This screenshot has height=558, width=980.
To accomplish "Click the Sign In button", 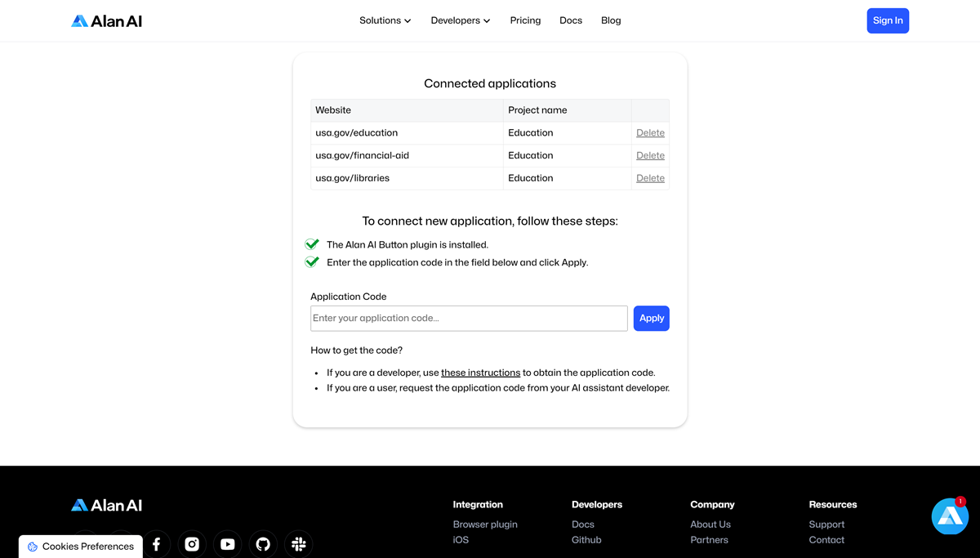I will pos(888,20).
